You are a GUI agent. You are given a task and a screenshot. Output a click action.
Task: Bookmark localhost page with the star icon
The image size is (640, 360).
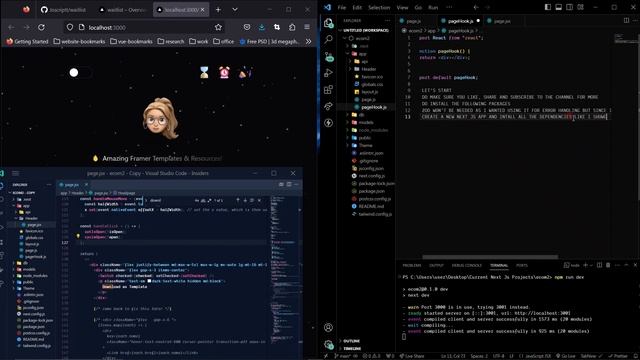(218, 27)
